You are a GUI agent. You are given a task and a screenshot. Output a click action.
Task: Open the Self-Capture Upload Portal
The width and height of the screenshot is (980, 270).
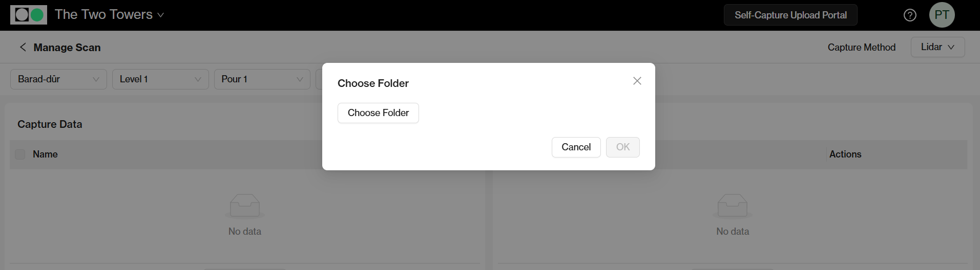tap(790, 15)
